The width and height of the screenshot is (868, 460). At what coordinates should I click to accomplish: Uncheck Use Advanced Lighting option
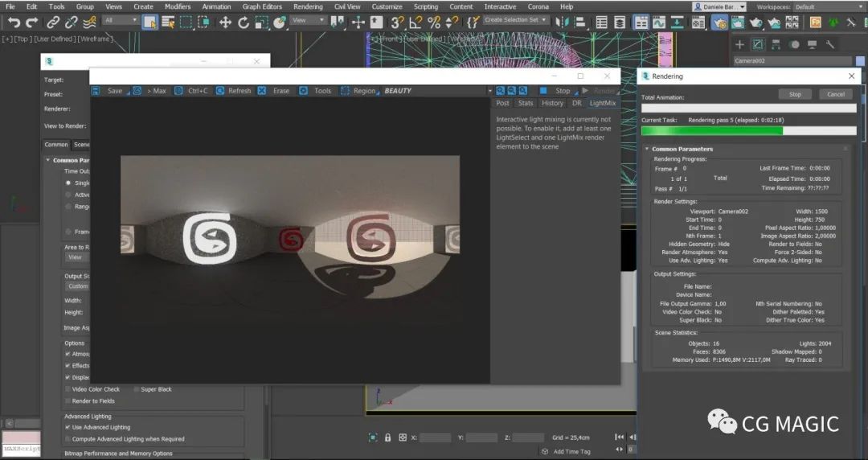click(x=68, y=427)
